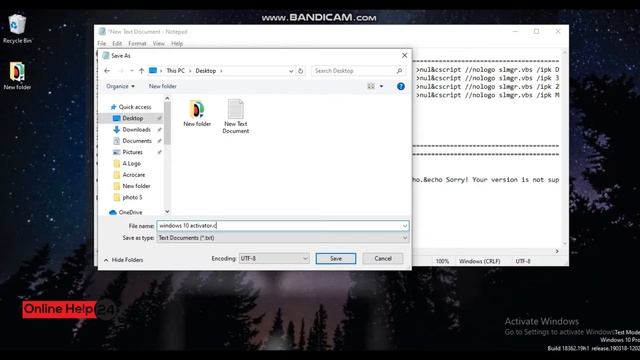This screenshot has width=640, height=360.
Task: Click Notepad horizontal scrollbar right arrow
Action: click(557, 251)
